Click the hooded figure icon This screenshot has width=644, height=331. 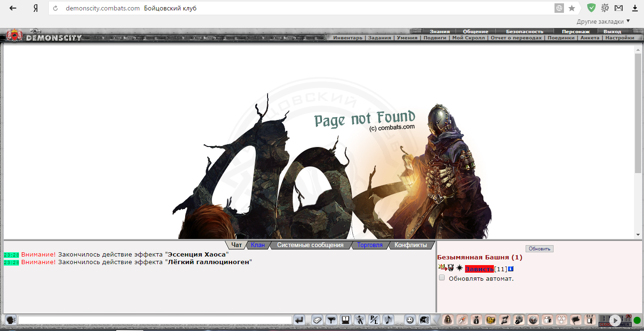click(x=448, y=320)
